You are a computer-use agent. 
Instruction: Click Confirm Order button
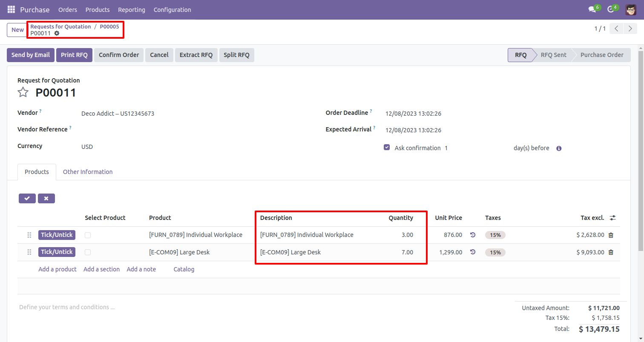[119, 55]
